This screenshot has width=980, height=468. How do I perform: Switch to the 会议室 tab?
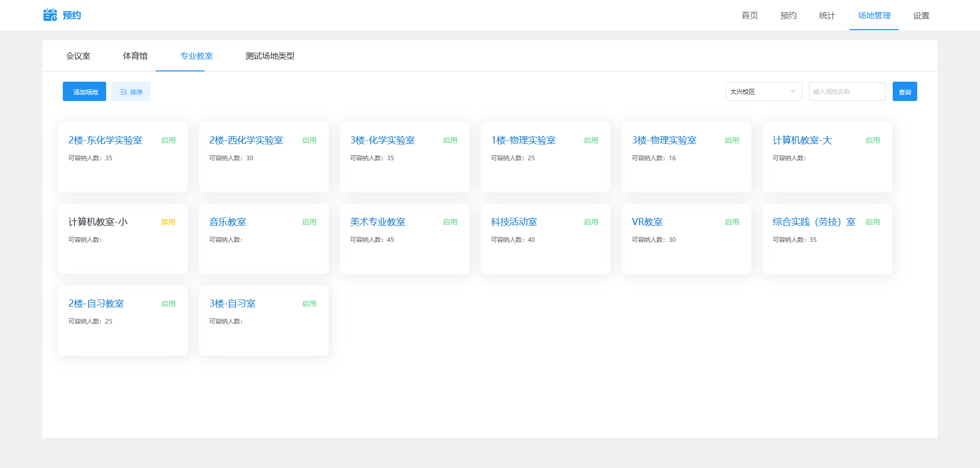(78, 56)
